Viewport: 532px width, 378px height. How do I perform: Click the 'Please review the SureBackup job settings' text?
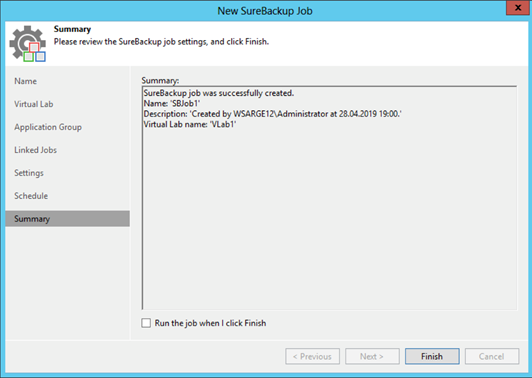162,42
